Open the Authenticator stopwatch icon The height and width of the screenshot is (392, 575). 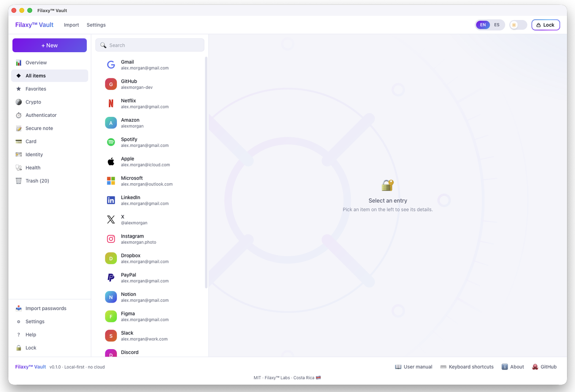pos(19,115)
